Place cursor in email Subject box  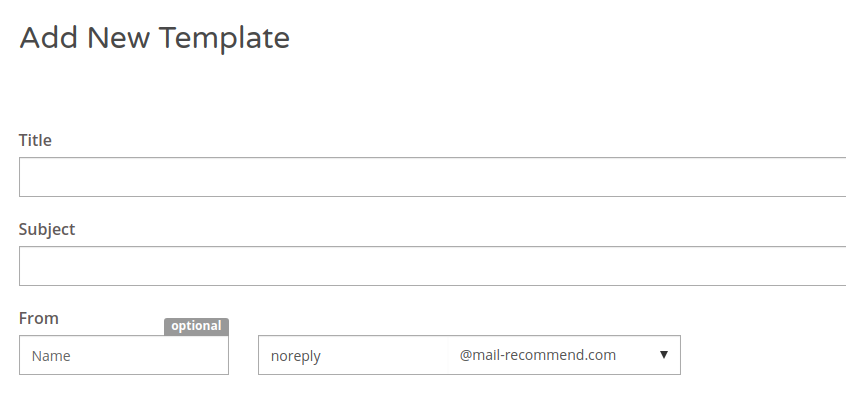[432, 266]
